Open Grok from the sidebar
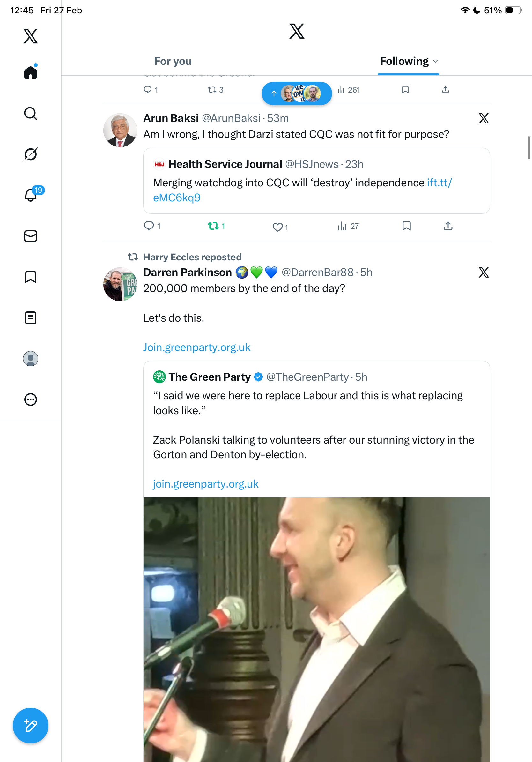 pos(31,154)
